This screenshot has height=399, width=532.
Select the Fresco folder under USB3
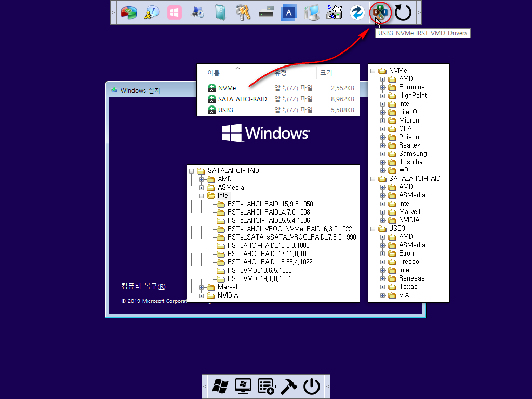(x=409, y=262)
